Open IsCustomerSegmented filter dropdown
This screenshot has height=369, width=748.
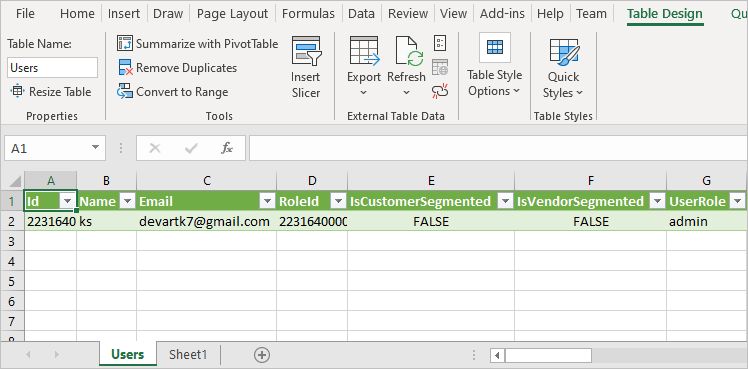point(505,202)
